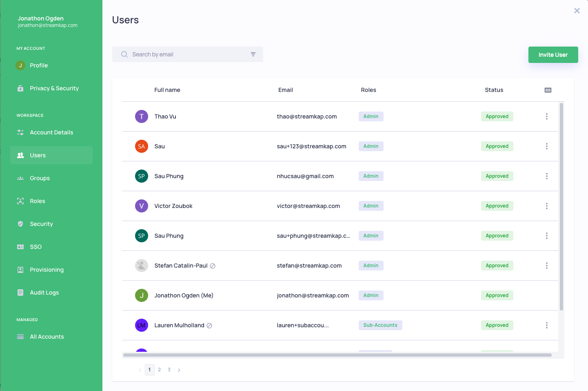Select the Privacy & Security lock icon

[x=20, y=88]
